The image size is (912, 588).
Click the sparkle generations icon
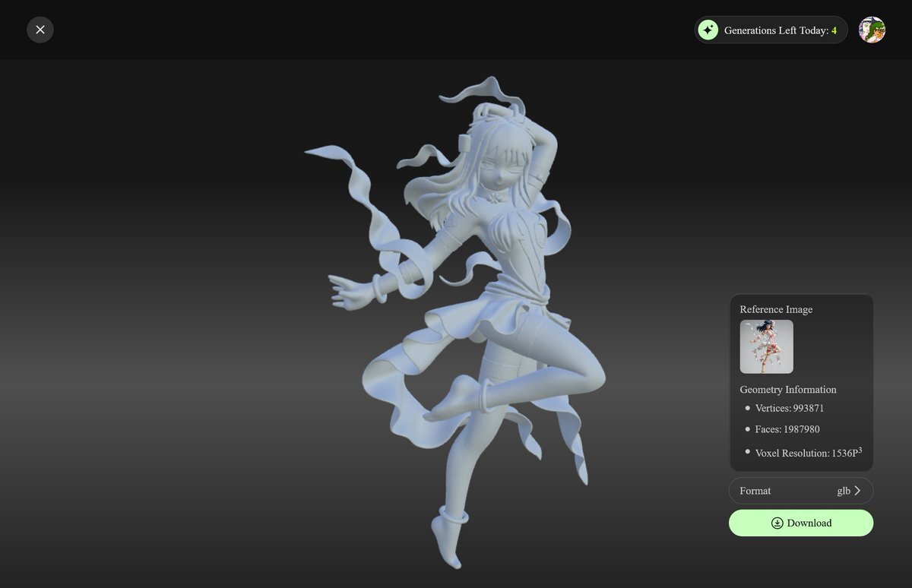coord(708,30)
